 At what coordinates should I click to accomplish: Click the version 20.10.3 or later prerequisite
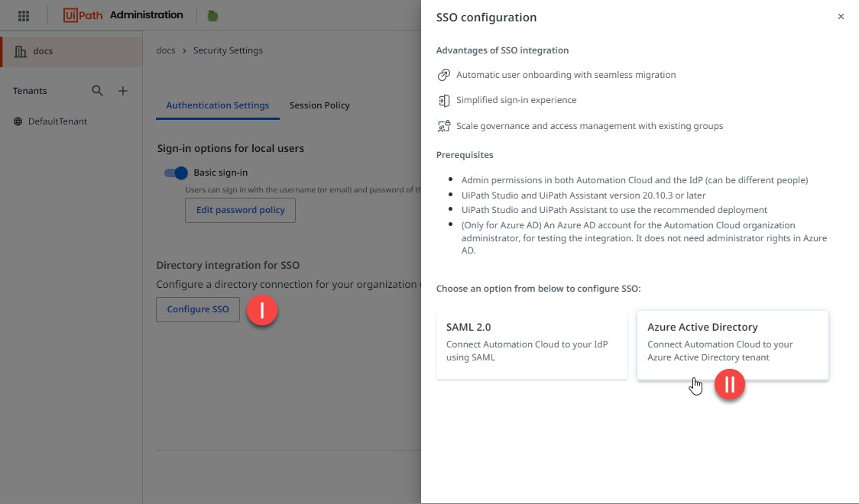pyautogui.click(x=583, y=195)
